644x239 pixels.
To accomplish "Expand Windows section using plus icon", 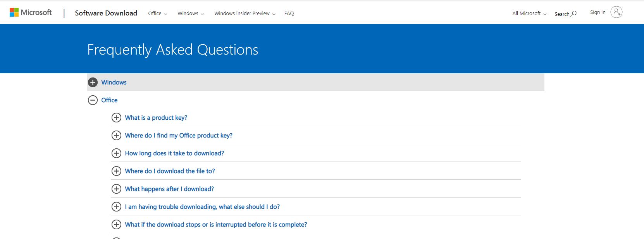I will pyautogui.click(x=93, y=83).
